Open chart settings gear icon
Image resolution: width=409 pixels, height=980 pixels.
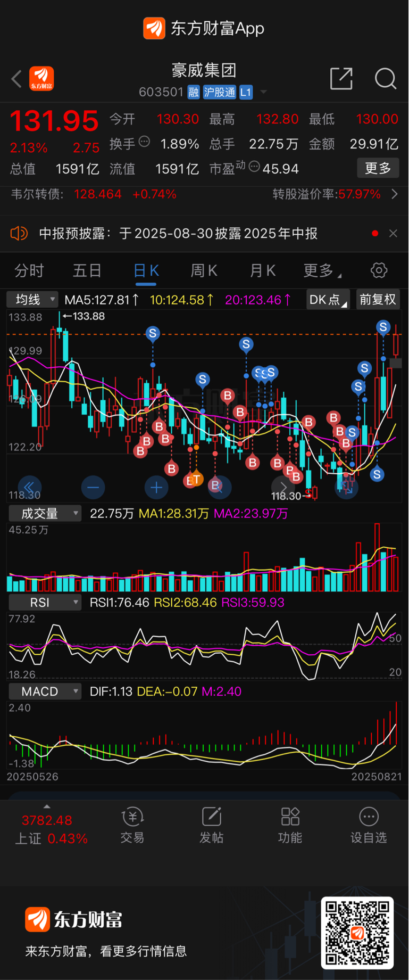379,270
